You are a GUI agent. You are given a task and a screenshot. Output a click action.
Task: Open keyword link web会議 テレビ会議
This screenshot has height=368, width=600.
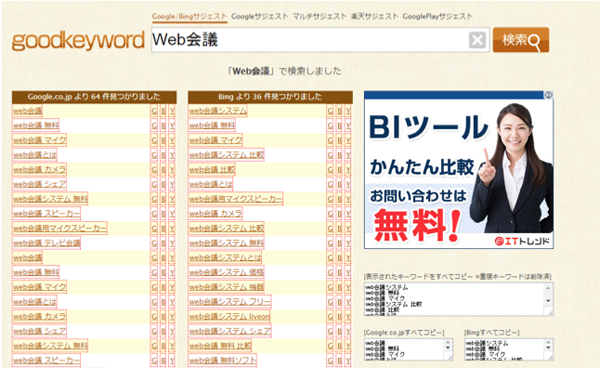pyautogui.click(x=46, y=243)
